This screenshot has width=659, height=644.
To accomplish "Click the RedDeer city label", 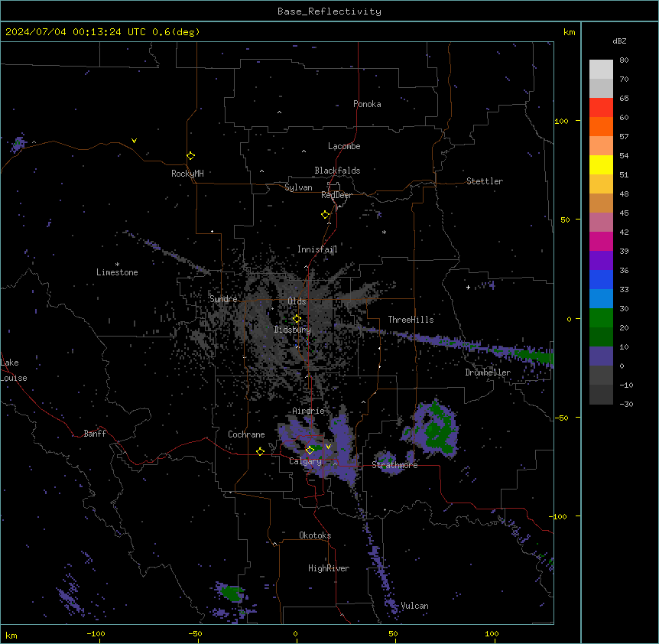I will click(x=336, y=195).
